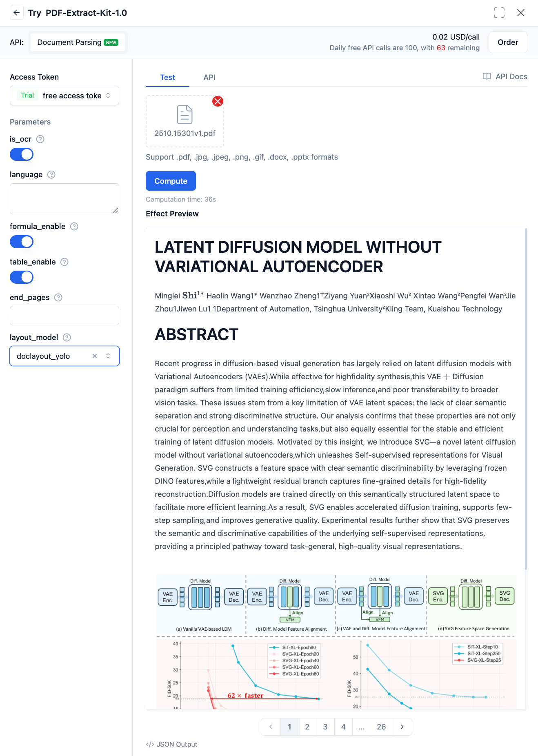Open the API Docs link

(505, 77)
